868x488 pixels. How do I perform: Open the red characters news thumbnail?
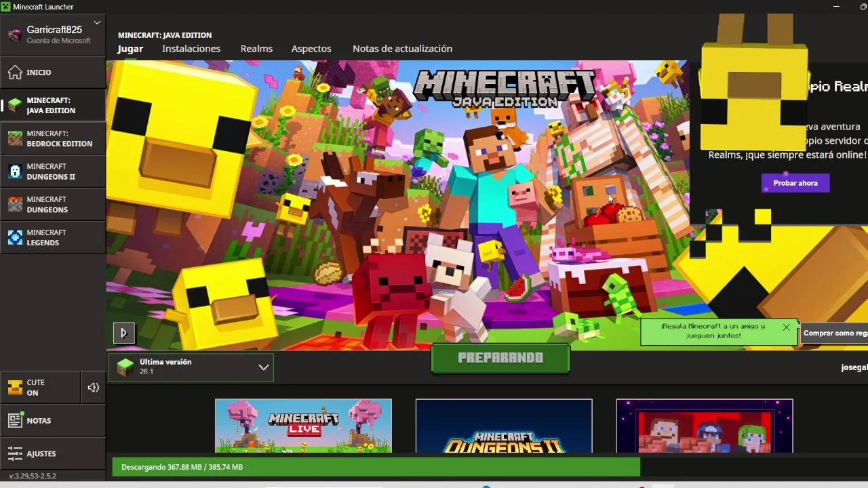tap(705, 426)
